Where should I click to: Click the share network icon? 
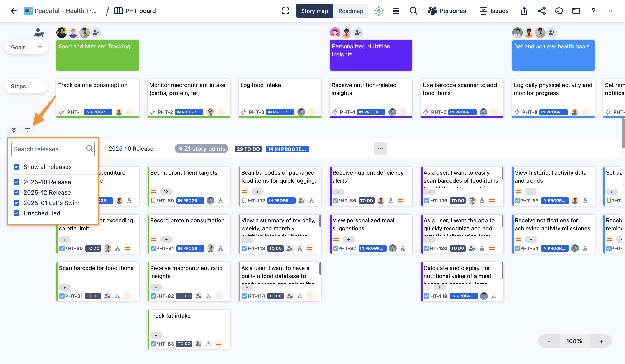click(x=541, y=11)
